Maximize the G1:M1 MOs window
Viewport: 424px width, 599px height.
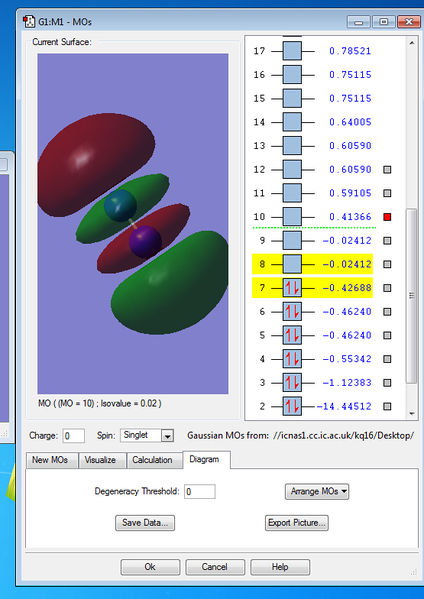point(384,22)
